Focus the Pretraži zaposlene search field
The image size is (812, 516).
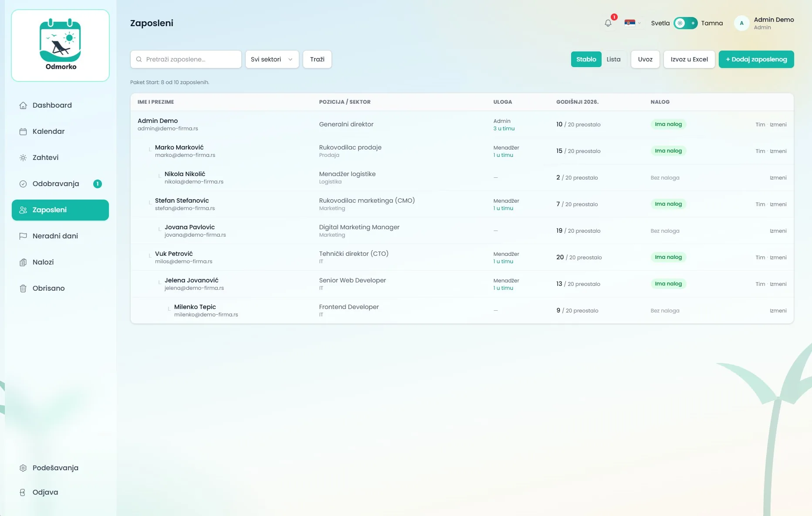point(186,59)
